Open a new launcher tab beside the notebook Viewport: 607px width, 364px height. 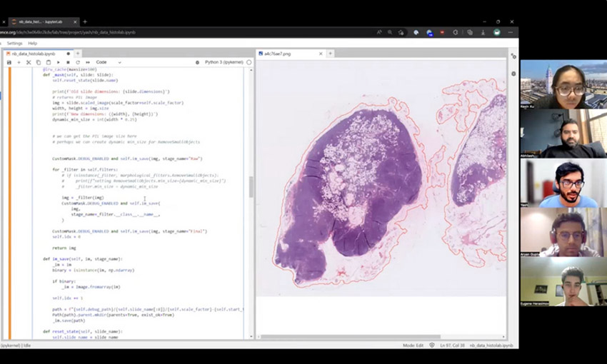click(x=78, y=54)
